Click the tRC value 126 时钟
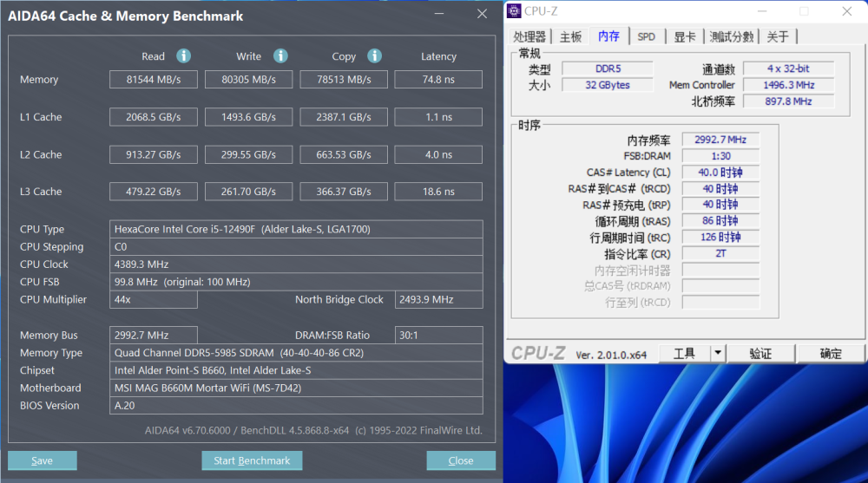The height and width of the screenshot is (483, 868). (x=720, y=237)
